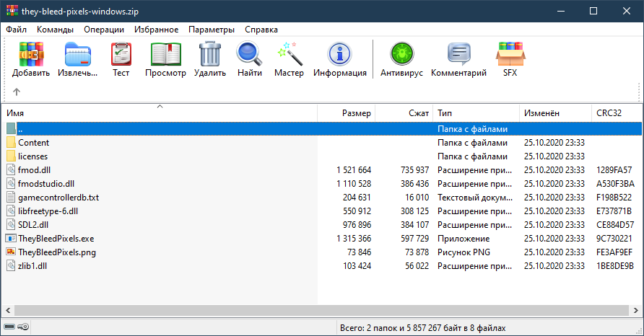Click the Удалить trash can icon
The height and width of the screenshot is (336, 644).
tap(210, 54)
